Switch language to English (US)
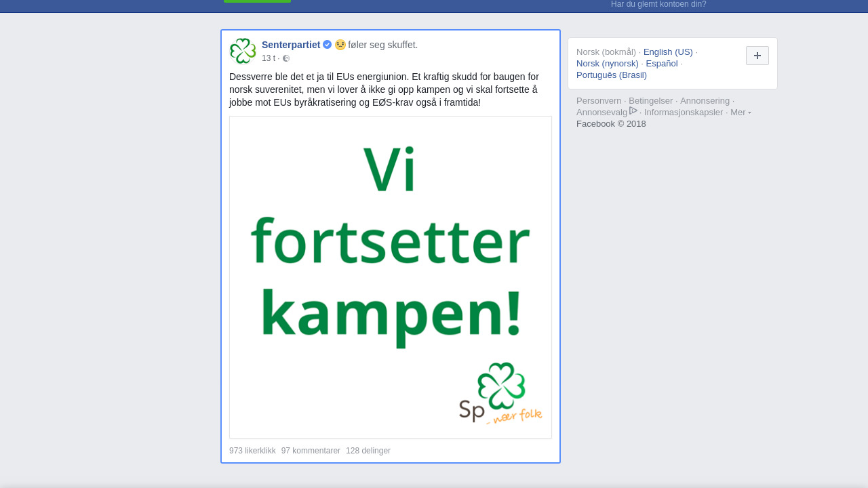Screen dimensions: 868x488 [x=668, y=52]
